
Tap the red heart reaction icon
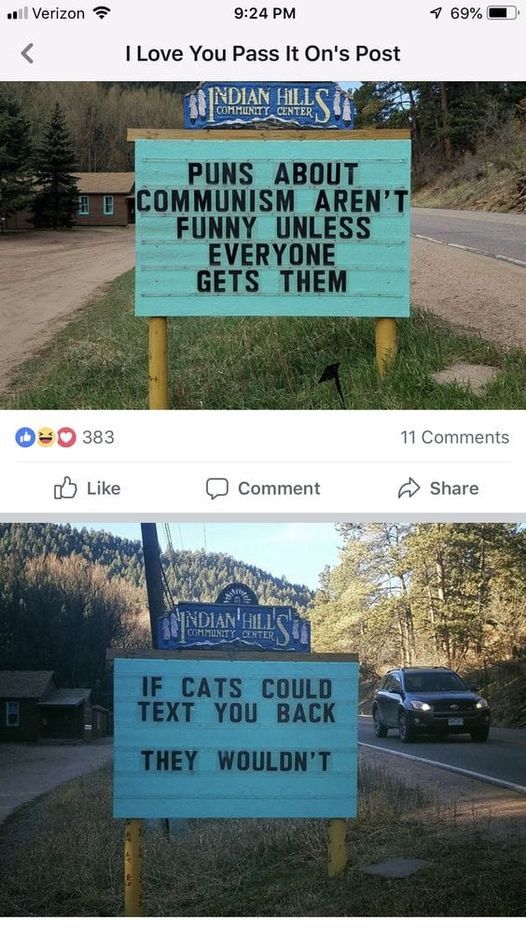[66, 437]
